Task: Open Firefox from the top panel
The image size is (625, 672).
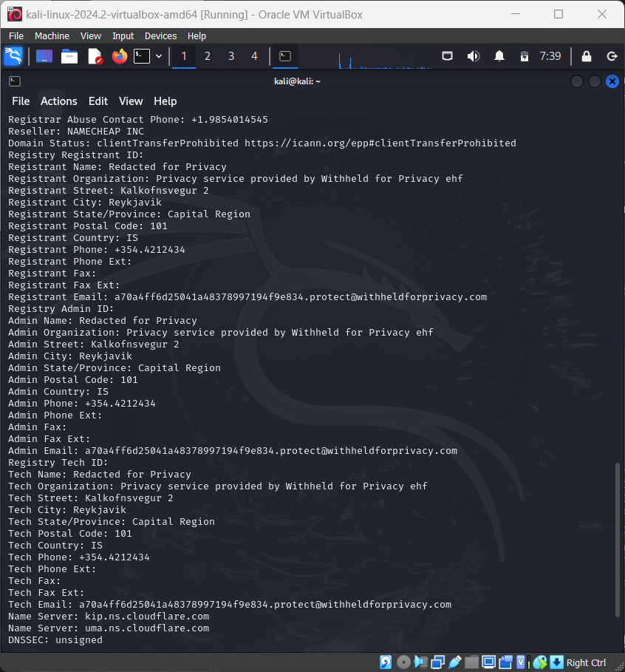Action: click(119, 55)
